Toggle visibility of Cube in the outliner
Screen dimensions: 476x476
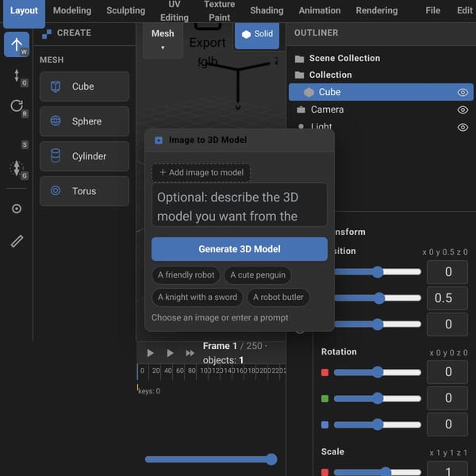[x=463, y=92]
